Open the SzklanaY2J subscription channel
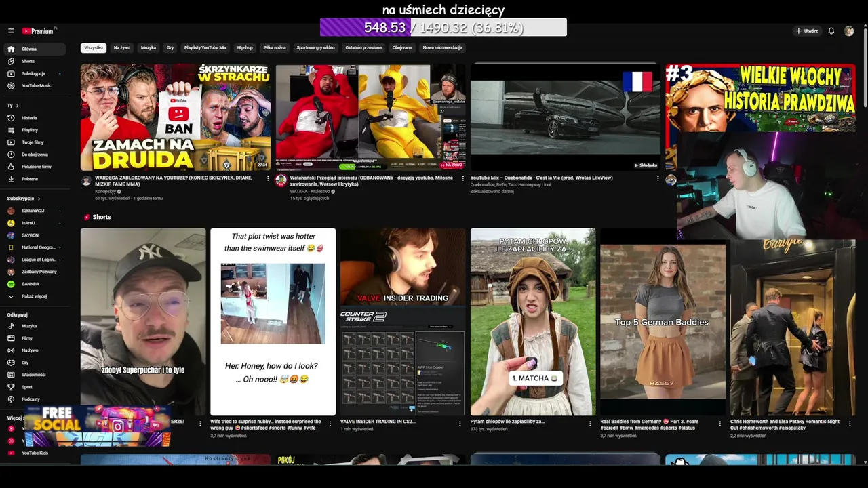Image resolution: width=868 pixels, height=488 pixels. [x=33, y=211]
